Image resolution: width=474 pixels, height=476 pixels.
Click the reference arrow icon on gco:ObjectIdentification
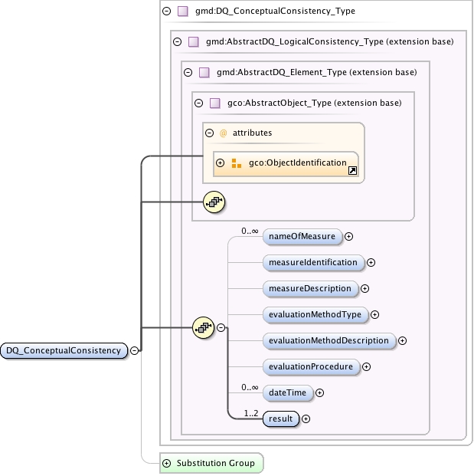pos(352,171)
